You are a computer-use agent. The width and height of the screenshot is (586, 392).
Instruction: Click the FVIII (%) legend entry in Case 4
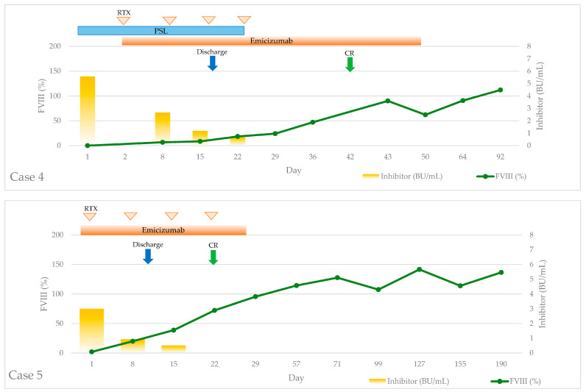point(501,177)
